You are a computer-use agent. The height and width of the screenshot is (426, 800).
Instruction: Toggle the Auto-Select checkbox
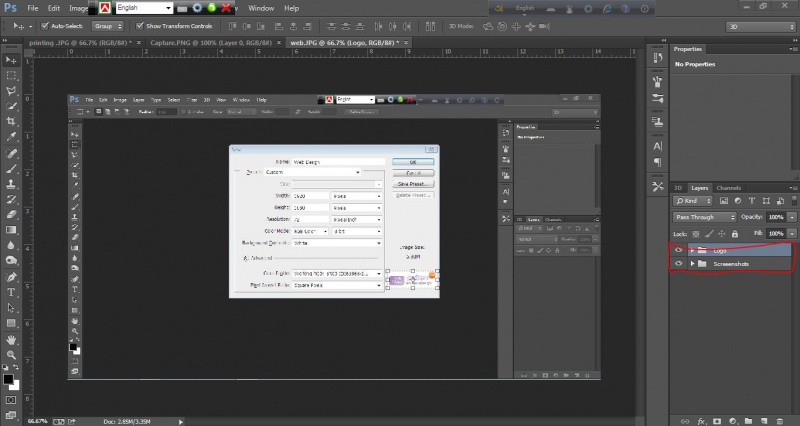click(x=44, y=25)
